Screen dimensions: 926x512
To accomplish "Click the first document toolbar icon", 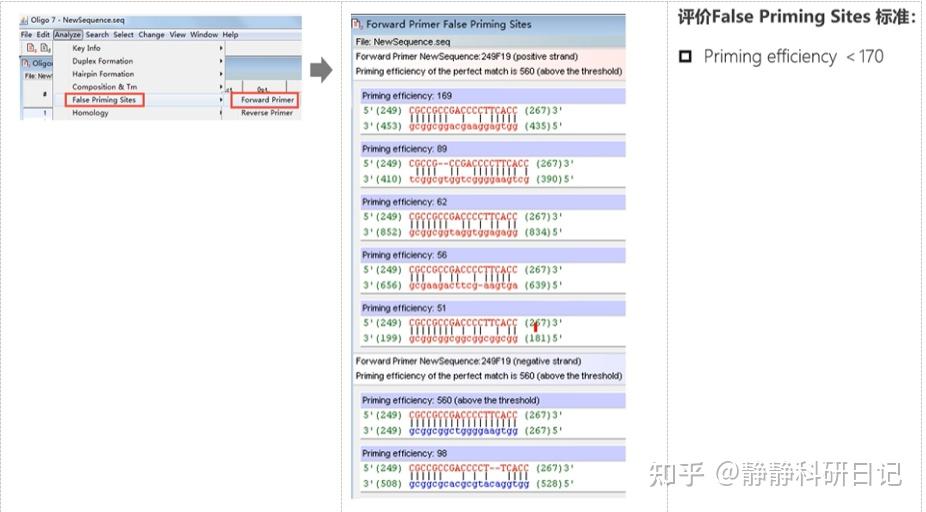I will coord(31,48).
